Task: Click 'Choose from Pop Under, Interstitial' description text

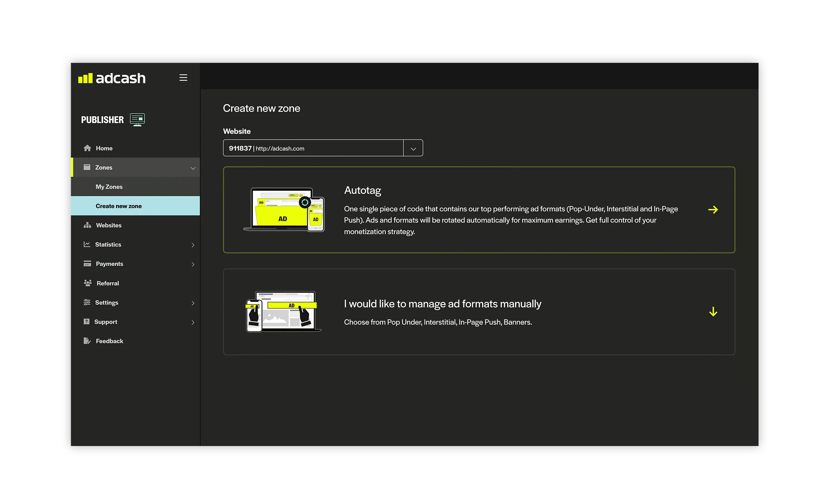Action: pyautogui.click(x=438, y=322)
